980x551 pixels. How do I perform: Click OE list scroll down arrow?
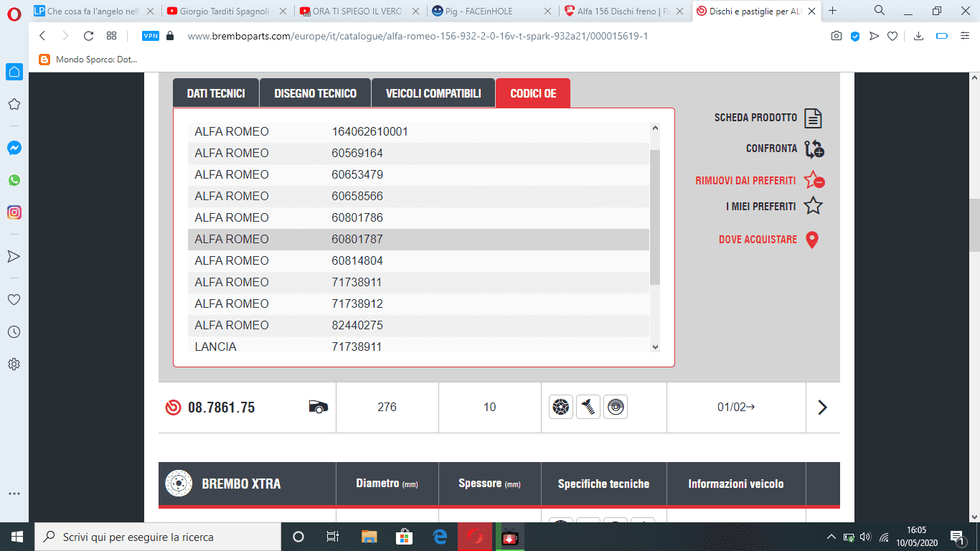[x=654, y=347]
